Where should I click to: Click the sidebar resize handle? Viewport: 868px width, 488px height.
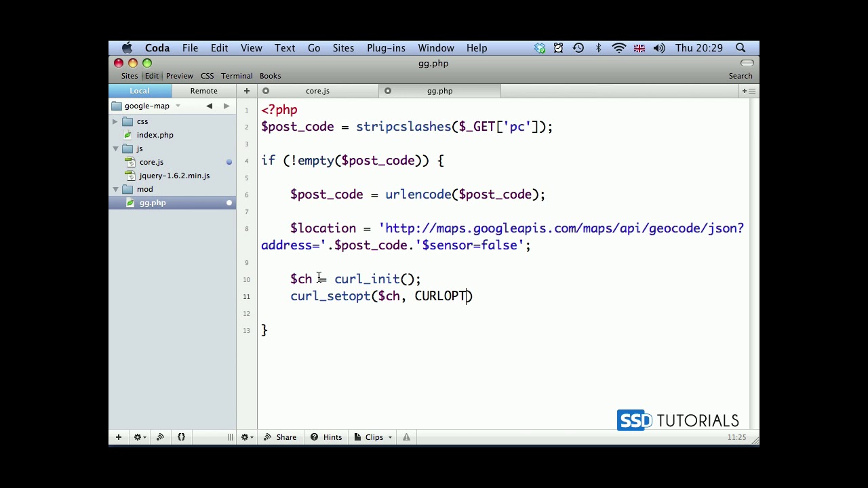(x=230, y=437)
